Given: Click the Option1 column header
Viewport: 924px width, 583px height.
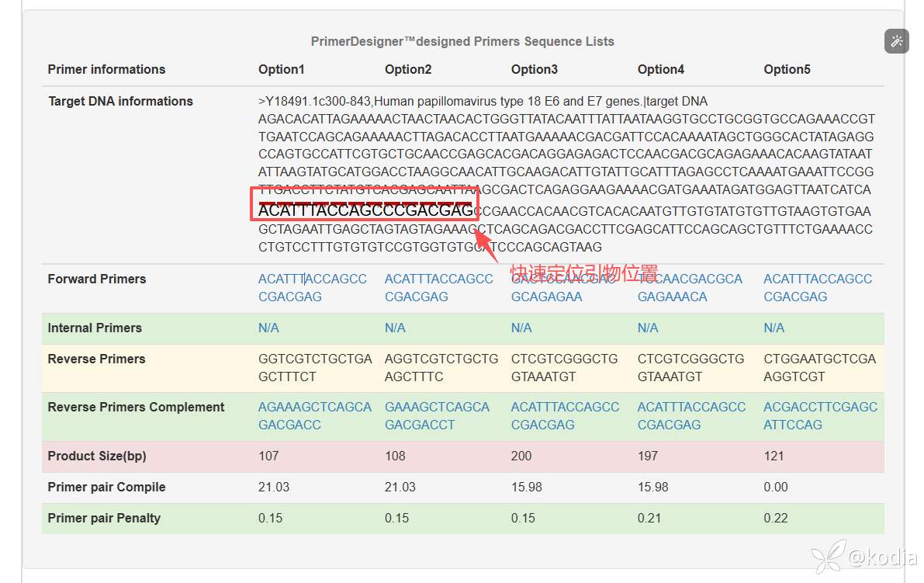Looking at the screenshot, I should [x=282, y=69].
